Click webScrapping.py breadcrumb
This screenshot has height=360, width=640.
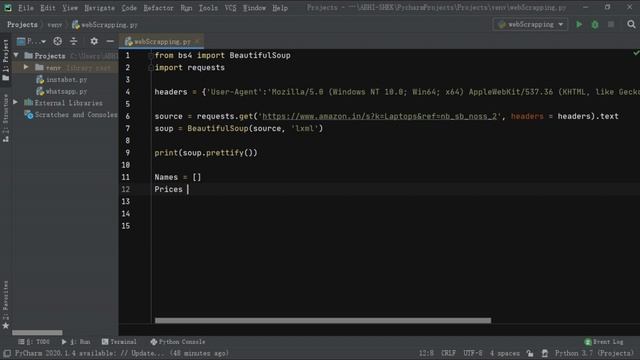pos(105,25)
